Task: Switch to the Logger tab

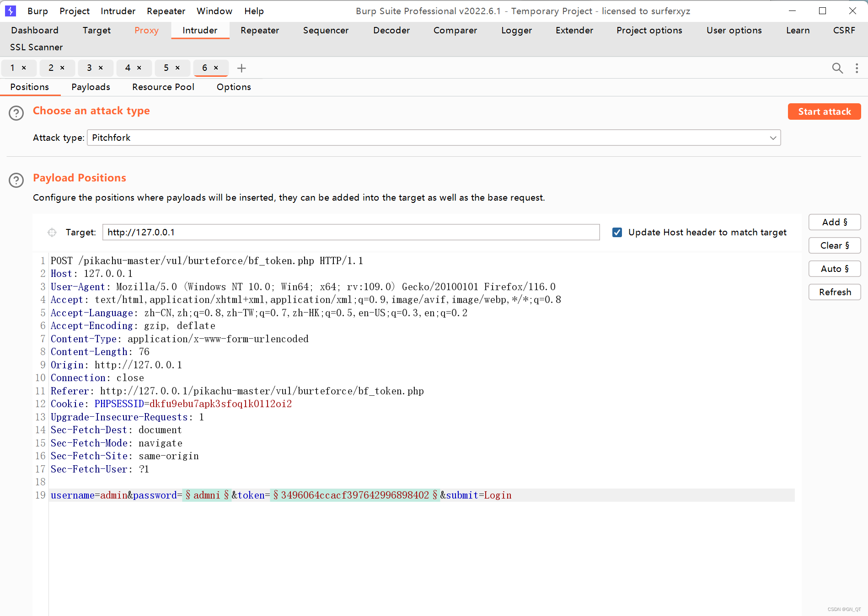Action: 516,30
